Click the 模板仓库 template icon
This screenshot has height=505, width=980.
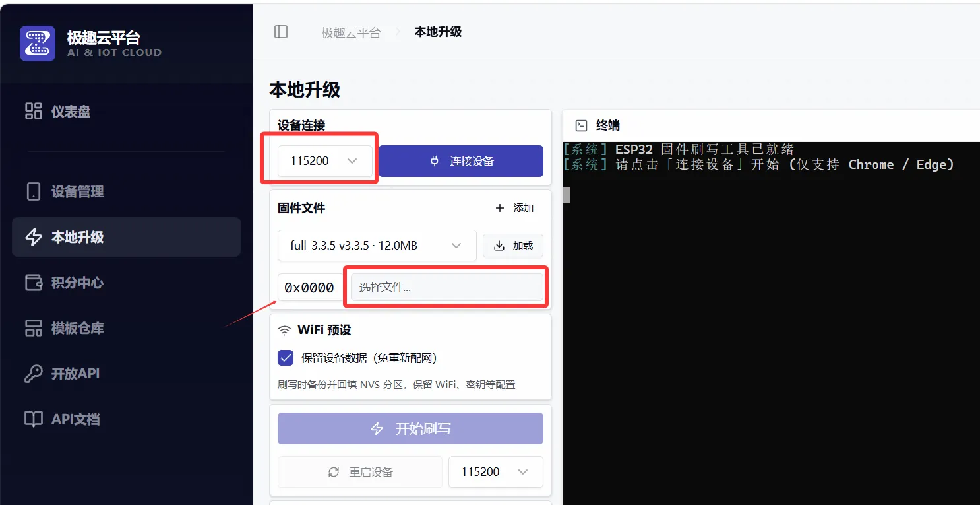tap(34, 328)
